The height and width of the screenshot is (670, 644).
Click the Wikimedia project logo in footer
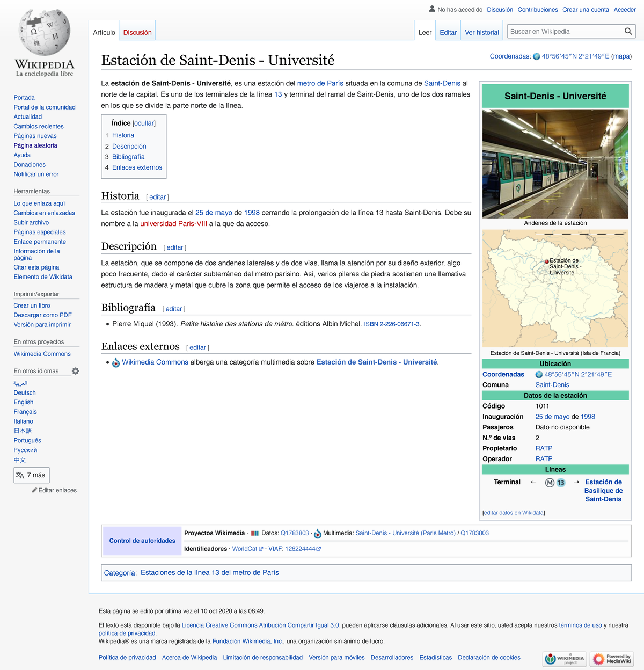pyautogui.click(x=565, y=659)
